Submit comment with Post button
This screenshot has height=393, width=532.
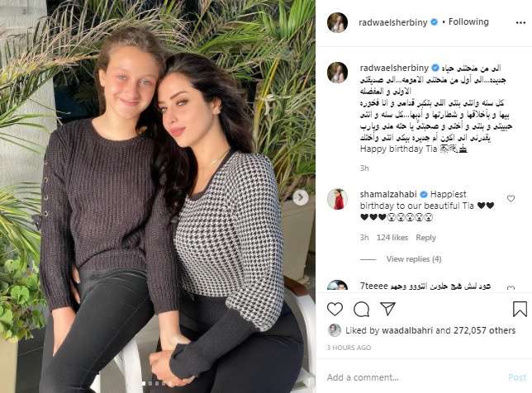(x=517, y=377)
